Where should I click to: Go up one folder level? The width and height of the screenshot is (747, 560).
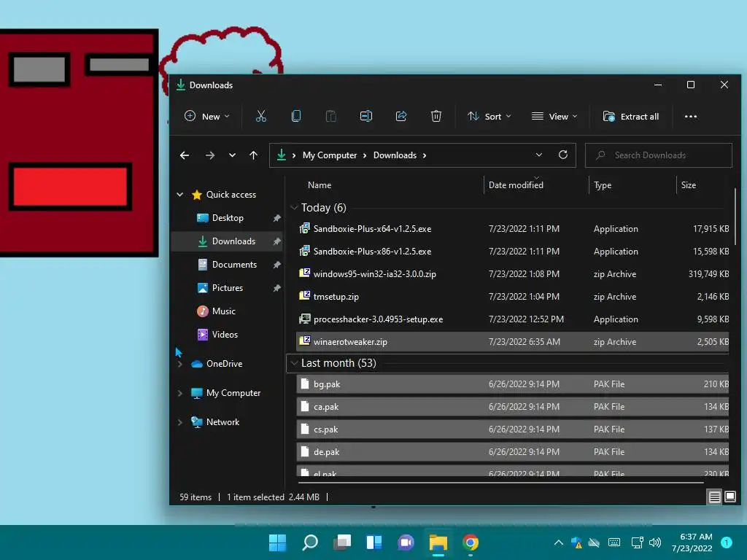[253, 155]
